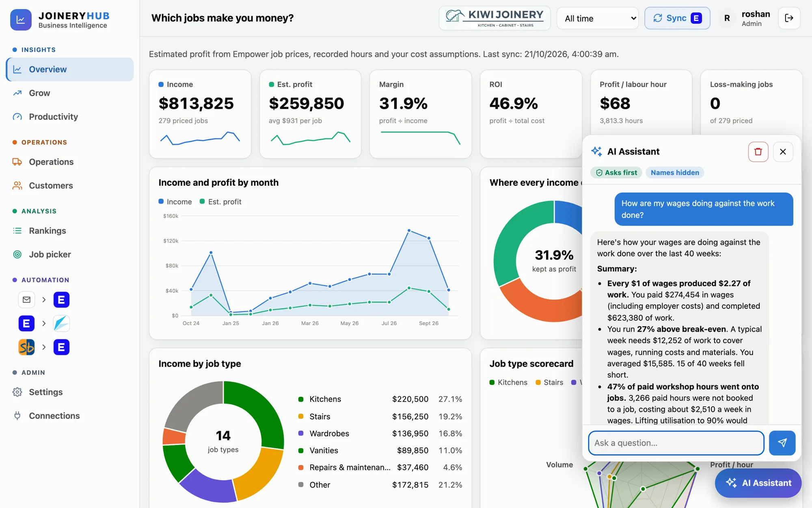Click the Kiwi Joinery company logo
812x508 pixels.
(x=495, y=18)
